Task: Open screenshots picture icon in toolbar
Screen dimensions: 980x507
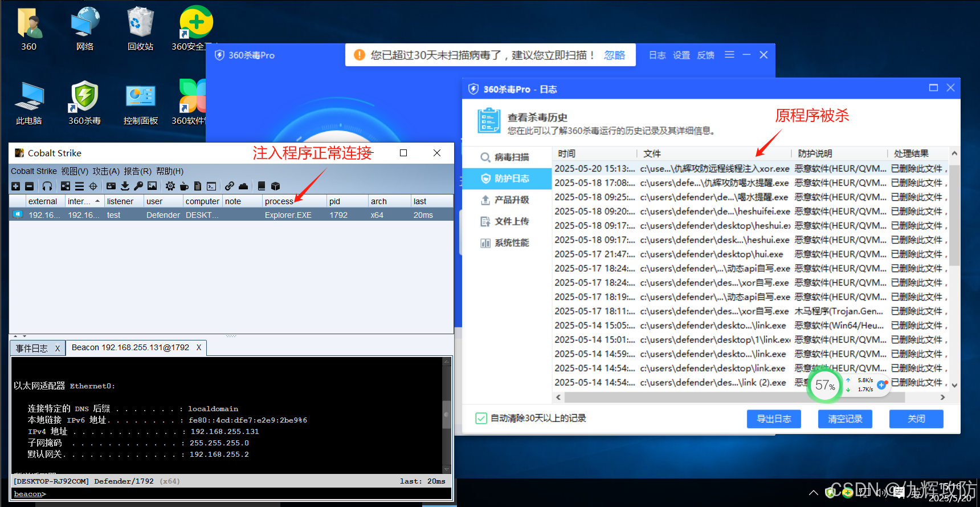Action: pos(152,186)
